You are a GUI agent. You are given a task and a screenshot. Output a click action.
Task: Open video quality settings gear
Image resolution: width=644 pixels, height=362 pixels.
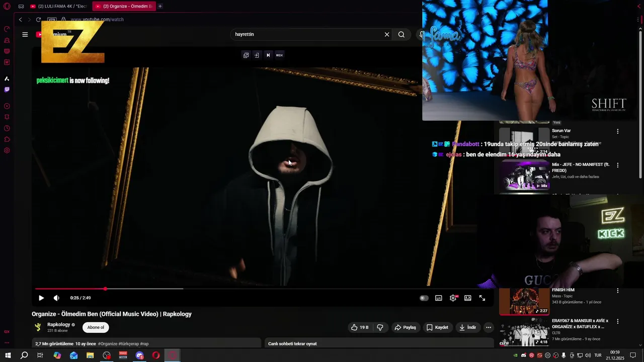pos(453,298)
